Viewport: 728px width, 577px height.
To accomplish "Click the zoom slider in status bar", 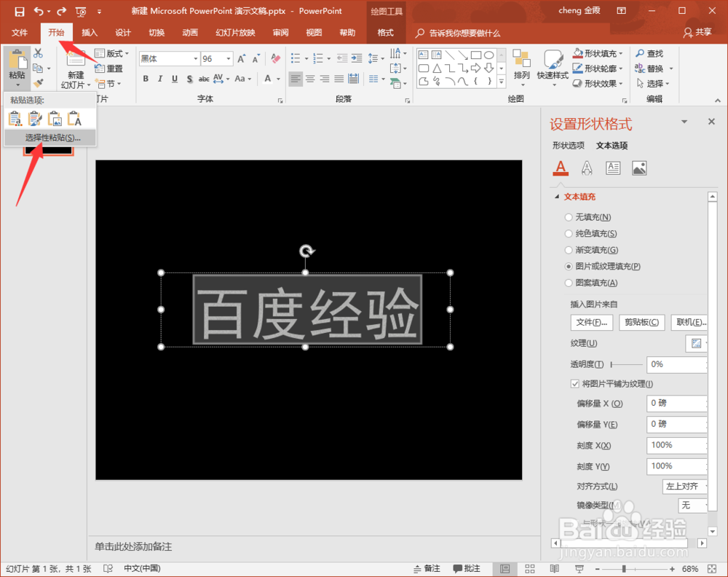I will point(634,569).
